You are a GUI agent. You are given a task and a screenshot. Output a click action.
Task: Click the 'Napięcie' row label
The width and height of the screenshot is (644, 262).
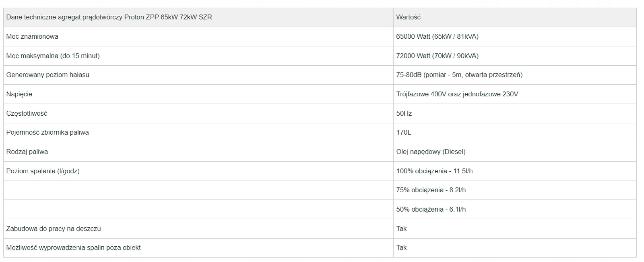coord(19,94)
